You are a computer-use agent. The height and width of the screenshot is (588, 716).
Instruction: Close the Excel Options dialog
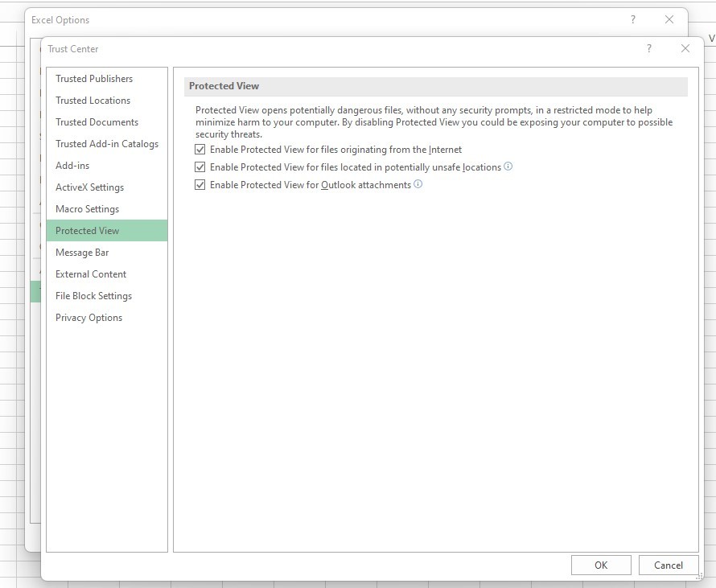(669, 19)
